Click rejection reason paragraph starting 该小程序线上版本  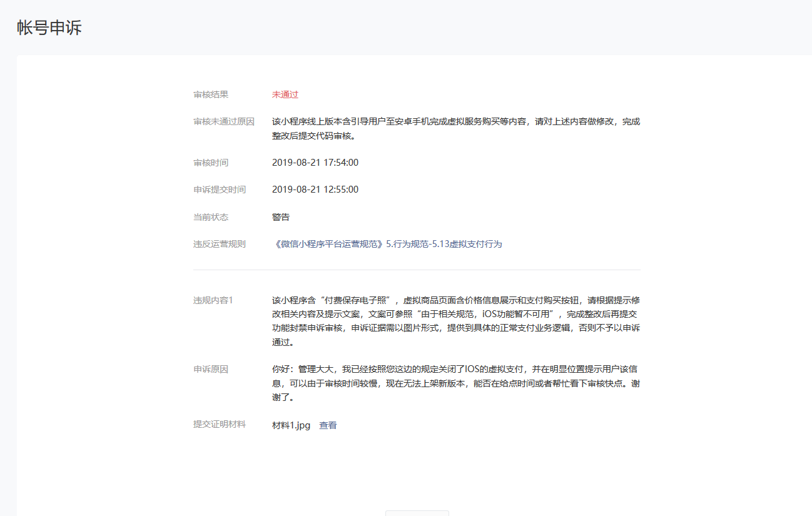(456, 129)
